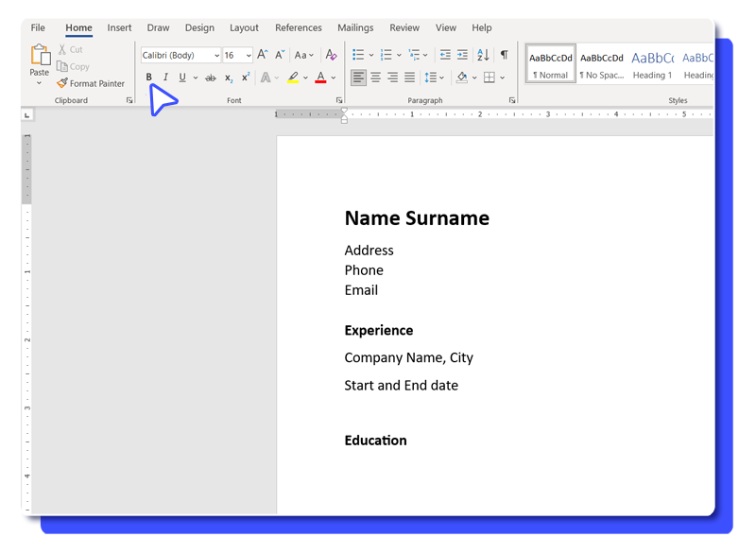Clear all formatting with the eraser A icon
This screenshot has width=756, height=554.
(331, 55)
